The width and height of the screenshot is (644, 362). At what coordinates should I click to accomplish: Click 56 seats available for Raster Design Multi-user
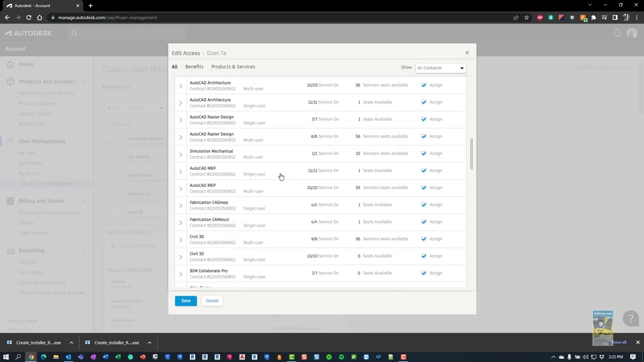tap(382, 136)
